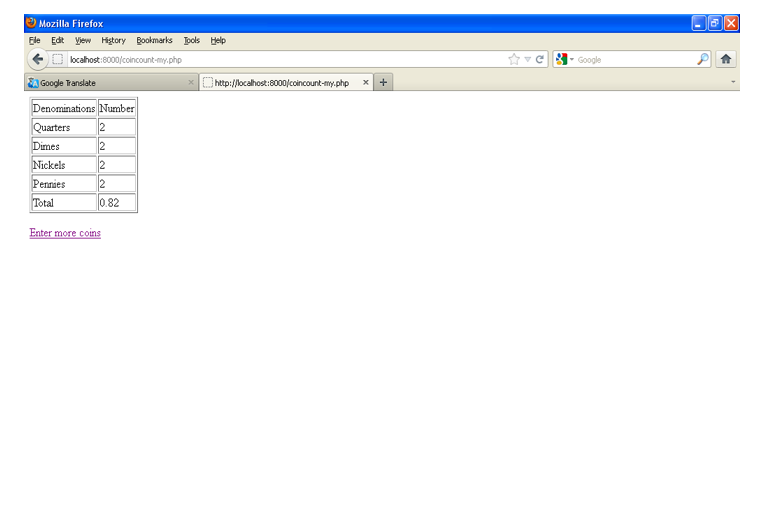Open the History menu

(x=113, y=40)
